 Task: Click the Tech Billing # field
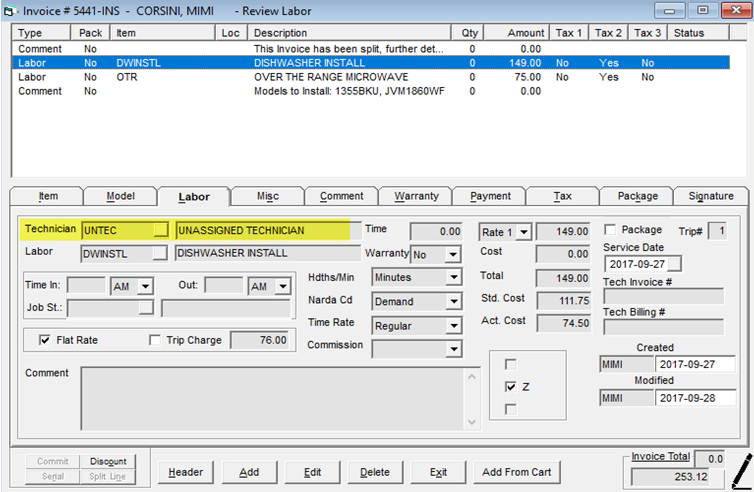[664, 328]
